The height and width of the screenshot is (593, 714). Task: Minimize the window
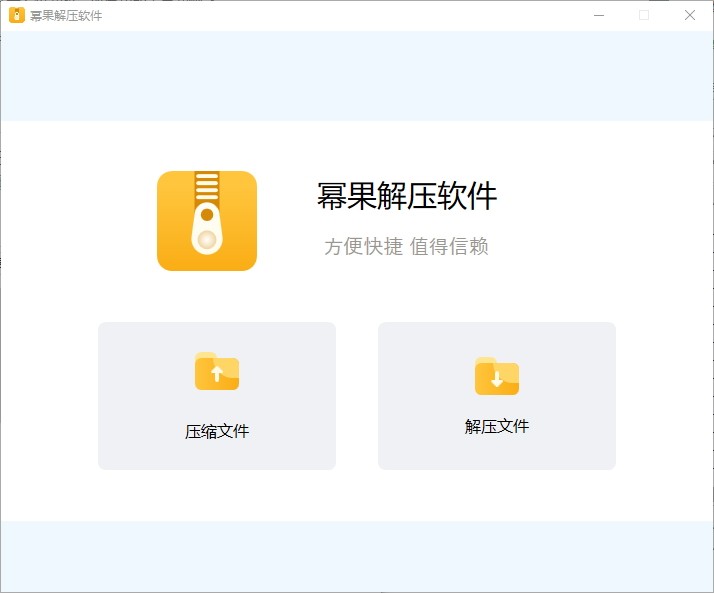pyautogui.click(x=599, y=15)
